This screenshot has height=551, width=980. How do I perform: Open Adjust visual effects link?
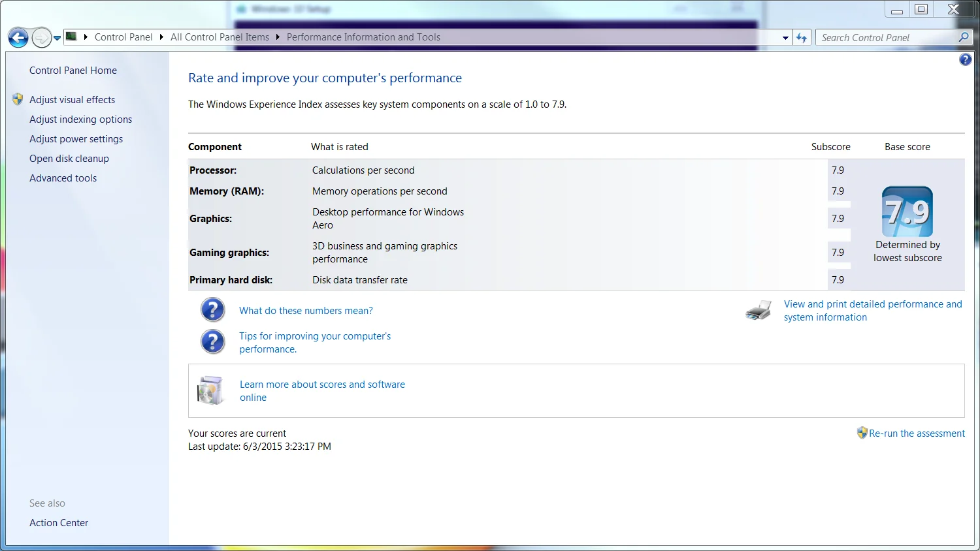pos(72,100)
